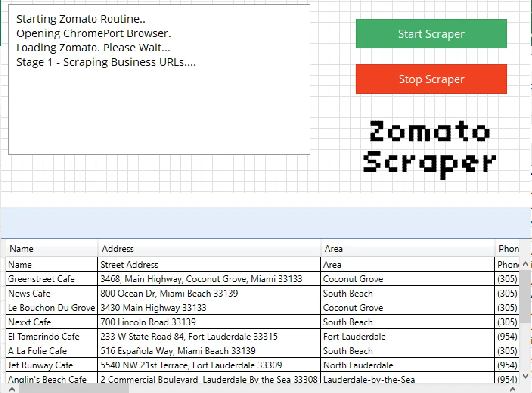Click the Fort Lauderdale area cell
Image resolution: width=532 pixels, height=393 pixels.
(408, 336)
